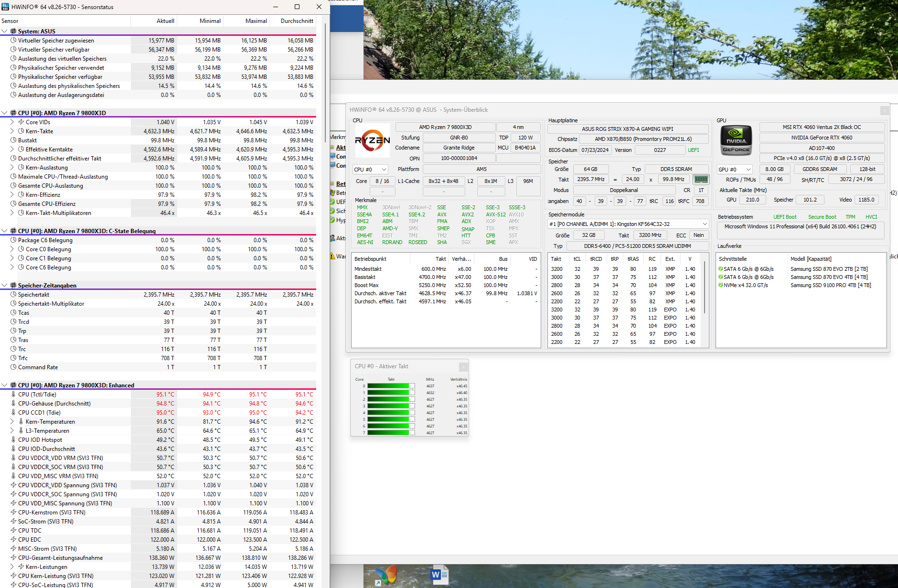
Task: Click the clock icon beside Bustakt
Action: (x=14, y=140)
